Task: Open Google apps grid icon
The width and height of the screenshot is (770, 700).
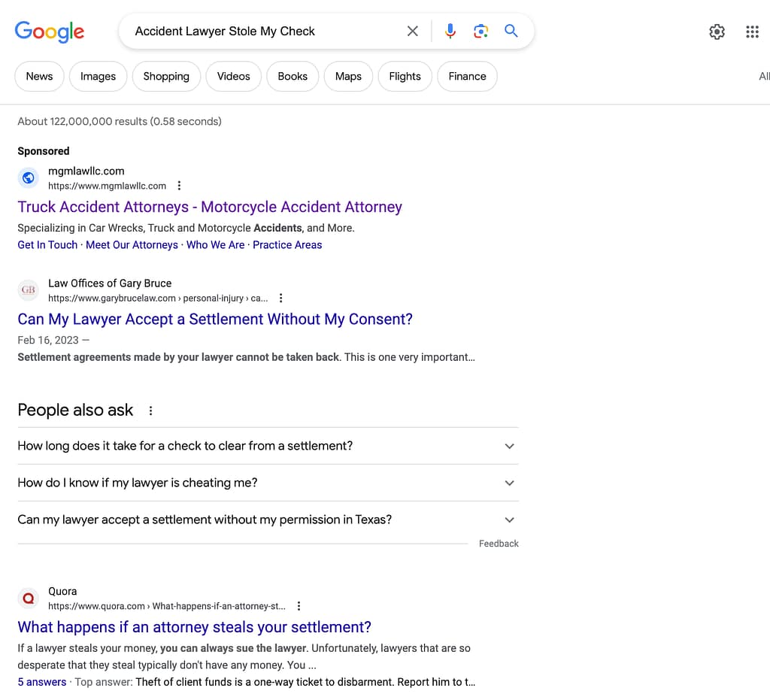Action: (x=752, y=32)
